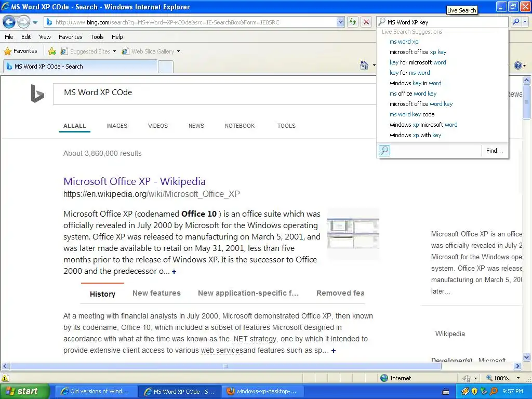Open the Suggested Sites dropdown

[x=88, y=51]
